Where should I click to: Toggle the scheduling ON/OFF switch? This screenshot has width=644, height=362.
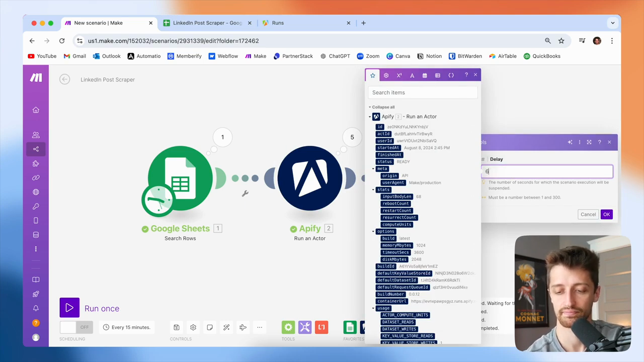pyautogui.click(x=75, y=327)
